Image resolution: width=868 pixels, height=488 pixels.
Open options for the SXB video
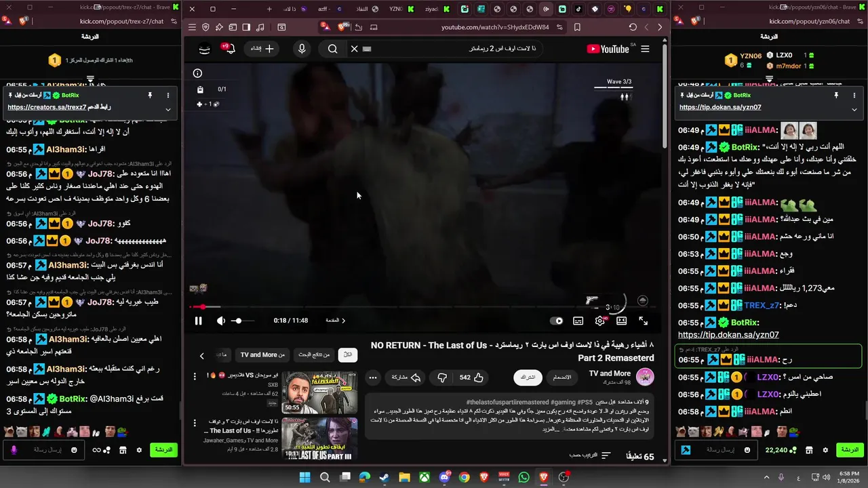[x=195, y=376]
